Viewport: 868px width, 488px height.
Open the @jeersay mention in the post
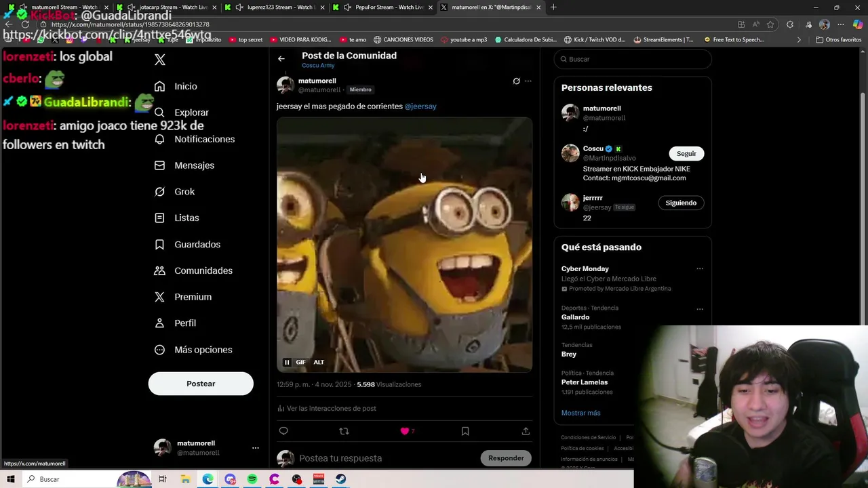click(x=420, y=106)
